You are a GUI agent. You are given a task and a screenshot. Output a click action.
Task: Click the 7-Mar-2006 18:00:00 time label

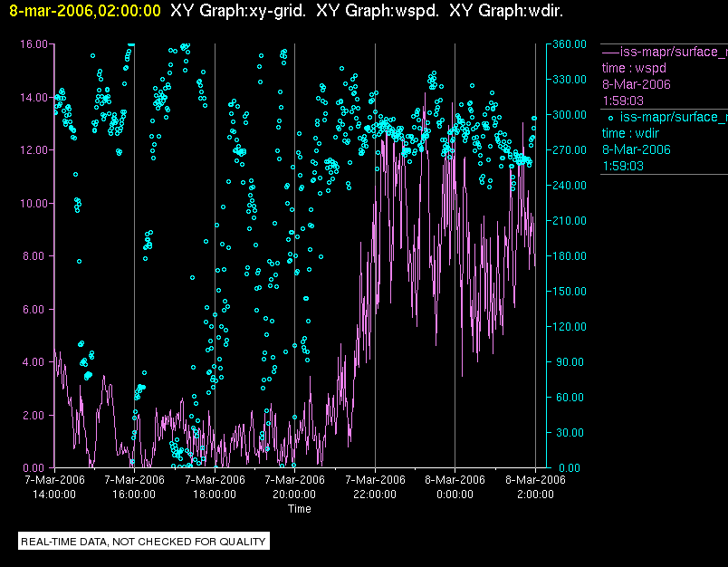(x=215, y=486)
